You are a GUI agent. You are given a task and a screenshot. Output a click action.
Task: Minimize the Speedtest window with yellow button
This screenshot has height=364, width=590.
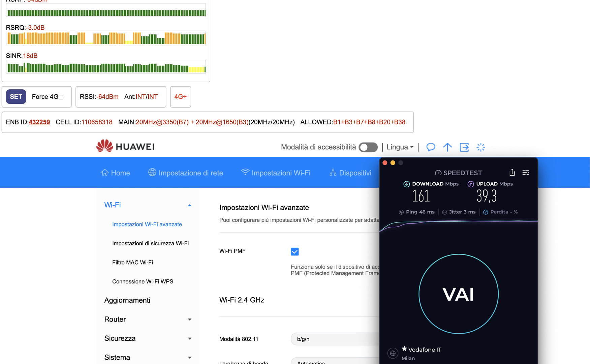pyautogui.click(x=393, y=163)
